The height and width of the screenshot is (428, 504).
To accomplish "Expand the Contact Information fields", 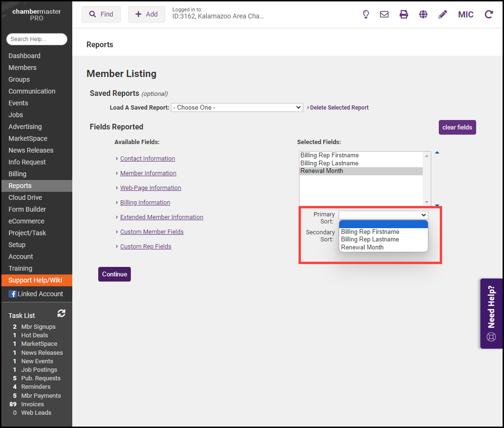I will [x=147, y=159].
